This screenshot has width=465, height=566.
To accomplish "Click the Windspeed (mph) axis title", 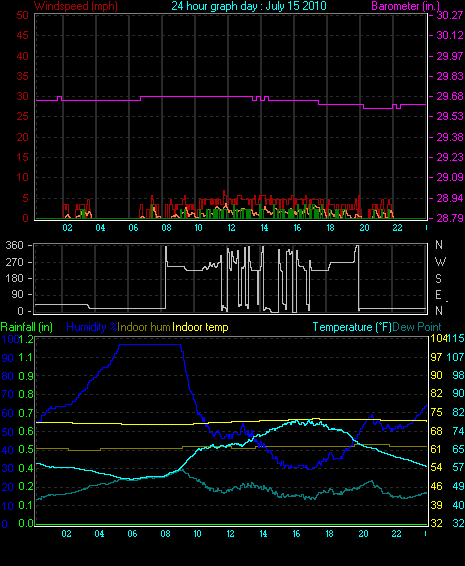I will (76, 6).
